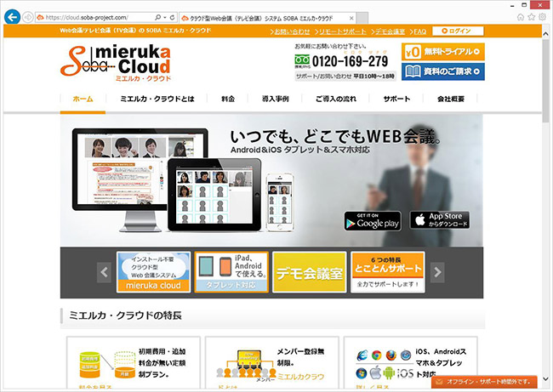Open the yellow デモ会議室 carousel thumbnail
Image resolution: width=553 pixels, height=392 pixels.
[x=310, y=272]
